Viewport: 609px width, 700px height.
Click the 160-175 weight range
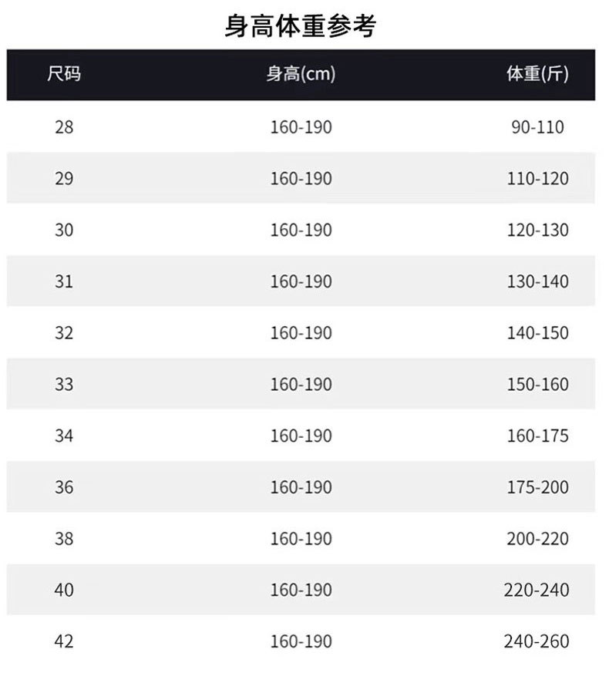[x=537, y=436]
